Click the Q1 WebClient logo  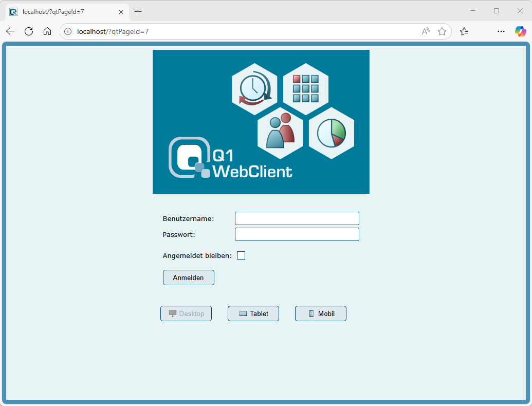click(230, 158)
